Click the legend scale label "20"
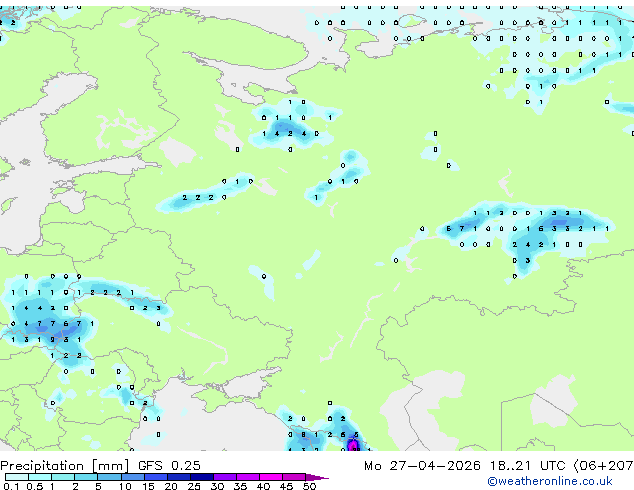 click(171, 486)
